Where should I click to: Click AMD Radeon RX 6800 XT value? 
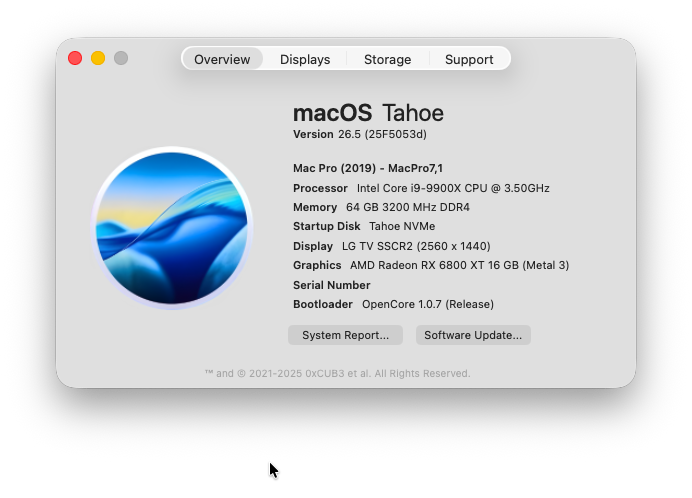tap(459, 265)
